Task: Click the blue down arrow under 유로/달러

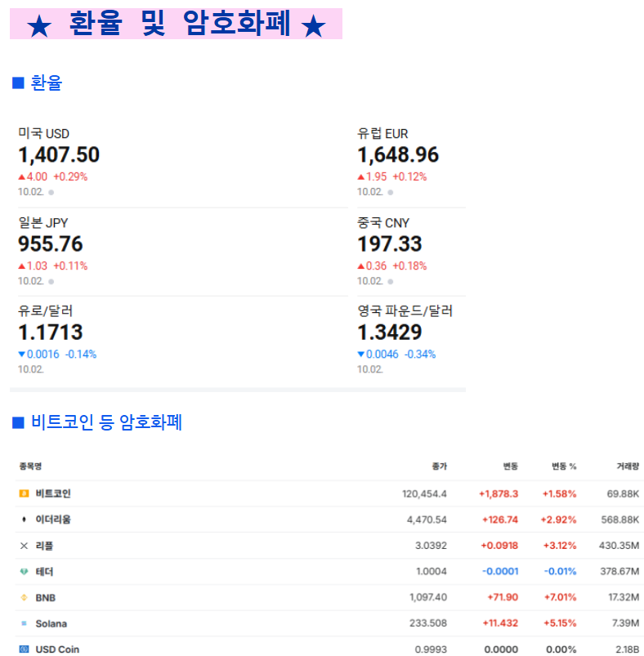Action: (22, 355)
